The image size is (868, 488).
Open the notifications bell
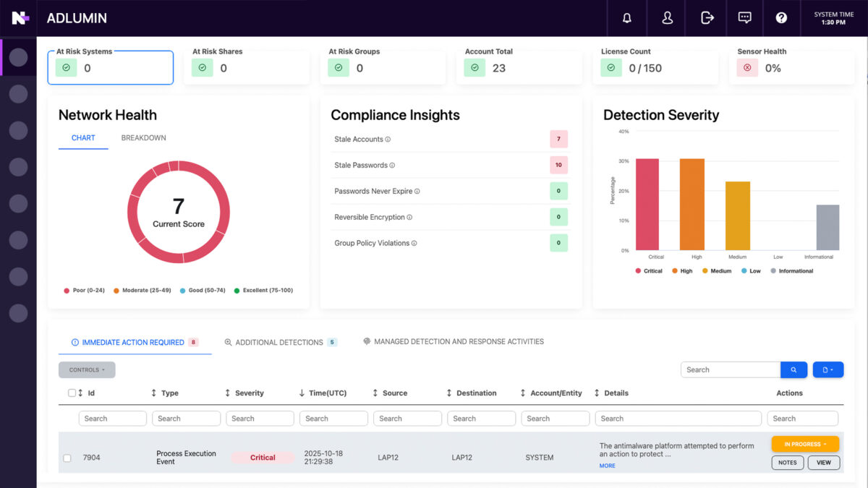click(x=626, y=17)
